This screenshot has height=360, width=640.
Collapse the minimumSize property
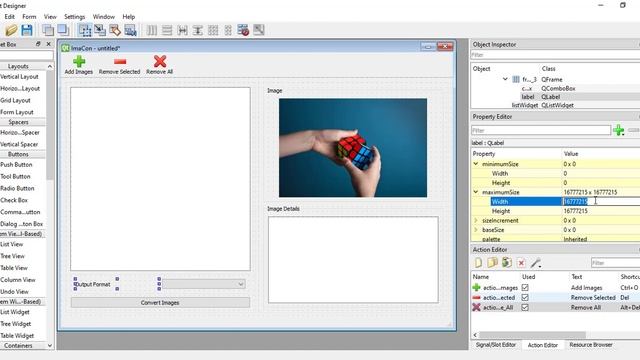476,164
